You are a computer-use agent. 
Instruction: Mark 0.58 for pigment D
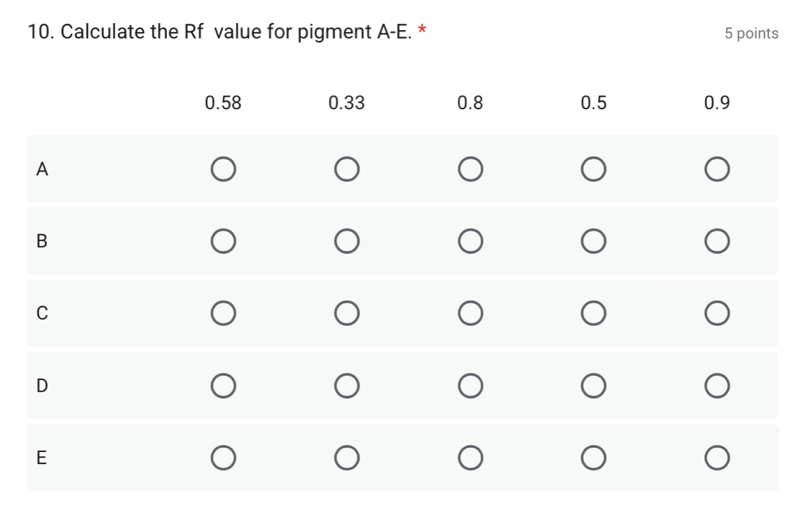pyautogui.click(x=223, y=386)
